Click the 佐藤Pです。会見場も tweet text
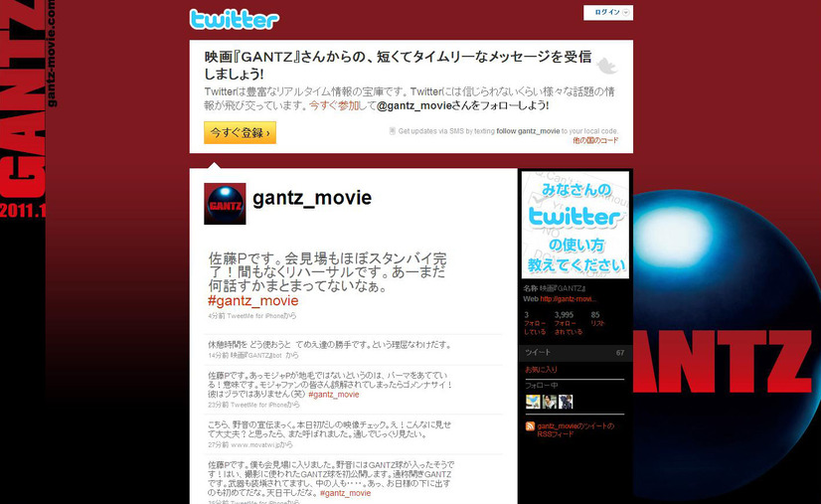 point(328,272)
